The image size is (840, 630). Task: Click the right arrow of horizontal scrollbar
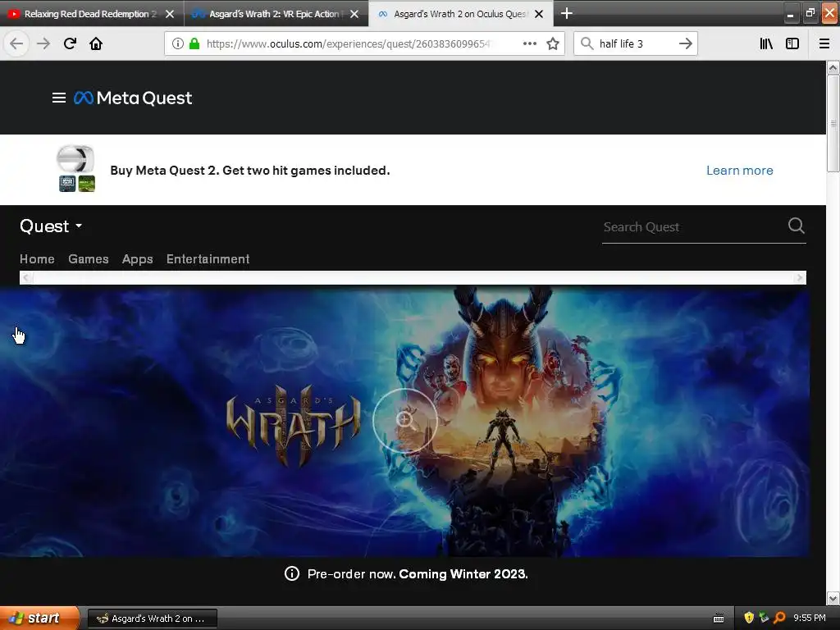[x=799, y=277]
